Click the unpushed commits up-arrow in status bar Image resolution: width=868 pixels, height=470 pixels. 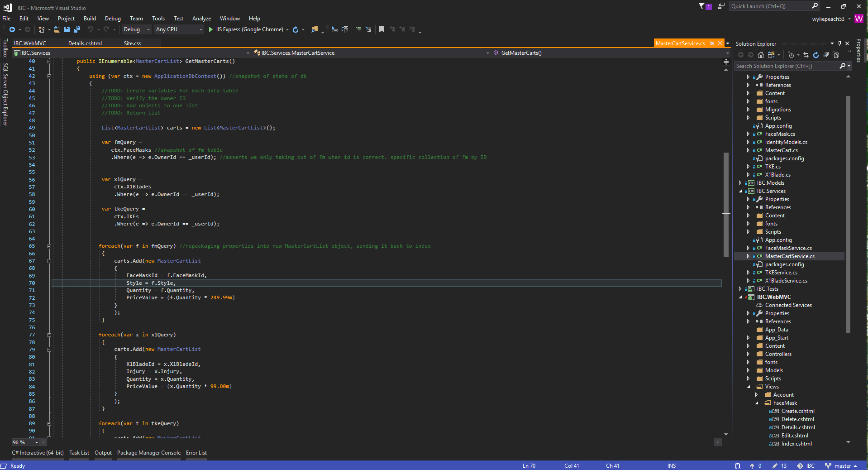tap(752, 466)
